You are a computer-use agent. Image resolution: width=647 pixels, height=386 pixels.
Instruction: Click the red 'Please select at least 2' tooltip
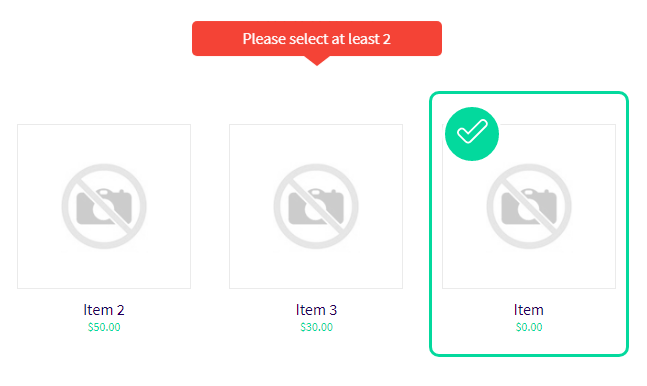(317, 38)
